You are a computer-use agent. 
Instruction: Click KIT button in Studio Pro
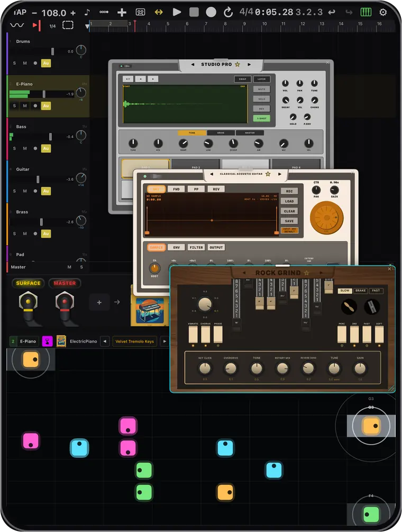128,79
